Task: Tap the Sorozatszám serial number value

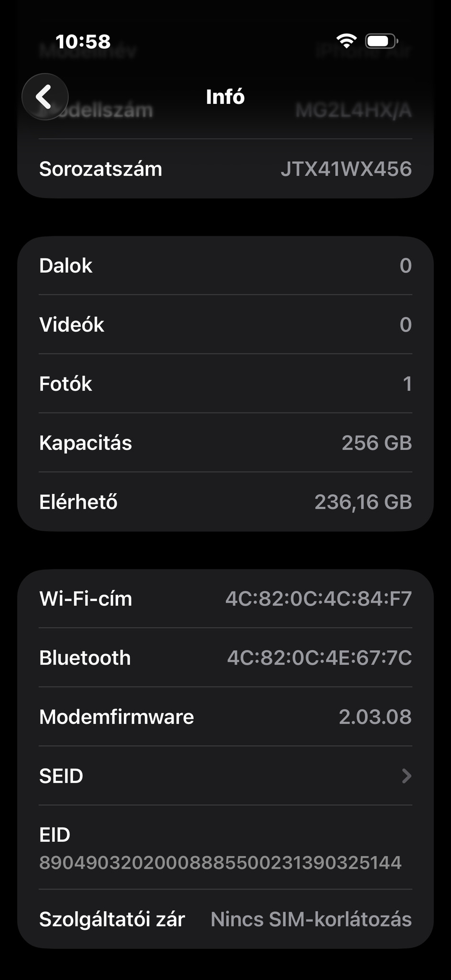Action: (346, 169)
